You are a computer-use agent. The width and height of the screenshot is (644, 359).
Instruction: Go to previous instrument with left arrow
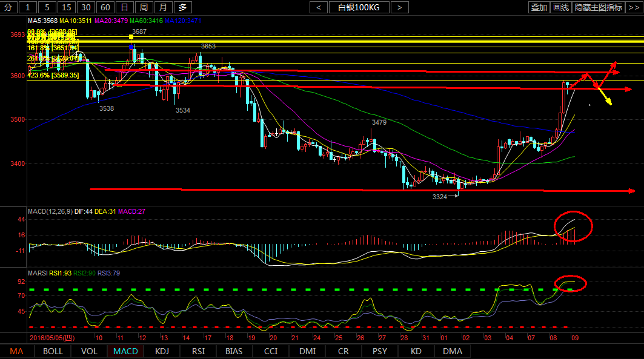point(319,7)
